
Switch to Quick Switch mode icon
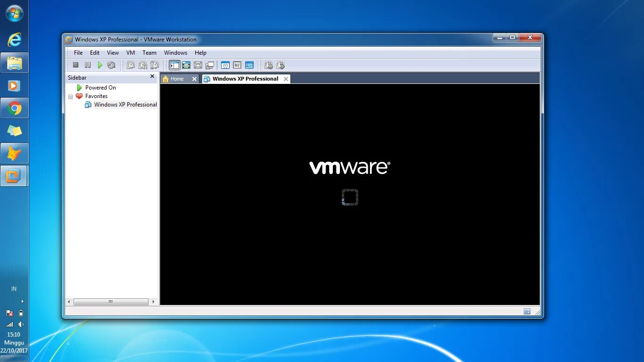coord(186,65)
